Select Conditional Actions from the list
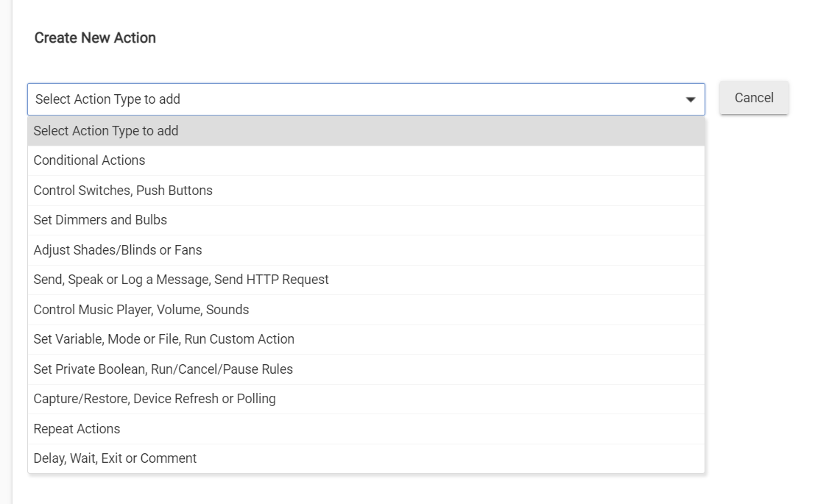This screenshot has width=840, height=504. coord(366,160)
